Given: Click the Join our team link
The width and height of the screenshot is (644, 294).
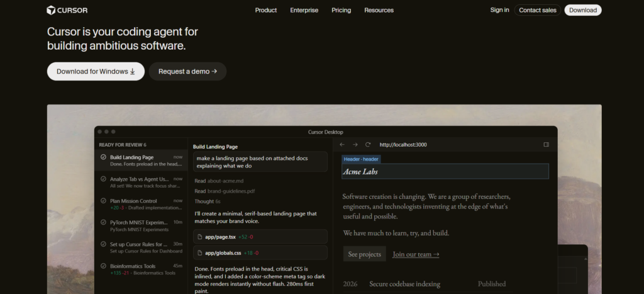Looking at the screenshot, I should [416, 254].
